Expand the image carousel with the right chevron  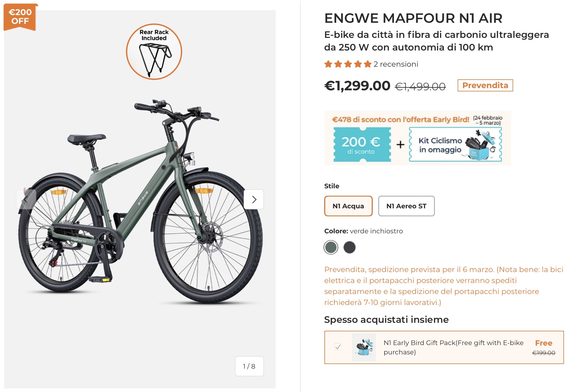(254, 200)
